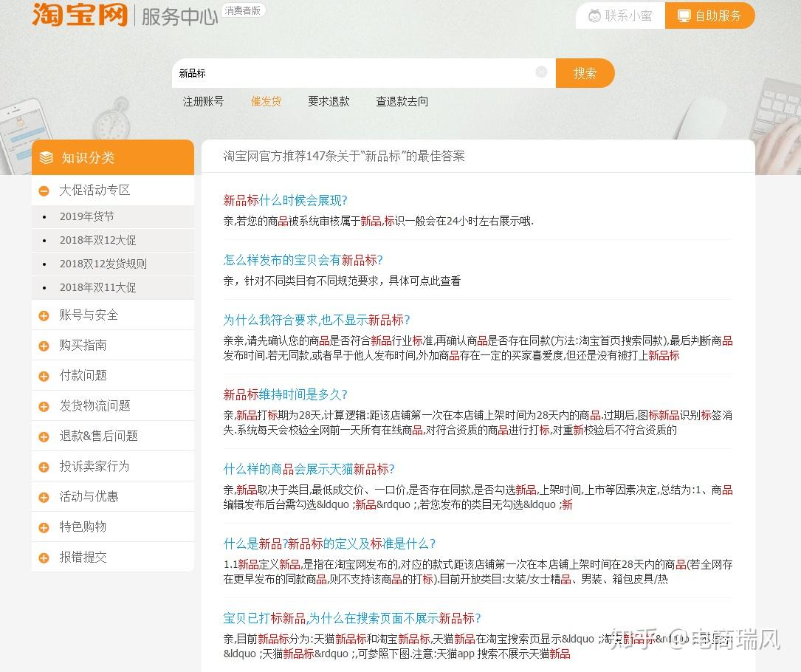Image resolution: width=801 pixels, height=672 pixels.
Task: Expand the 投诉卖家行为 category
Action: point(43,466)
